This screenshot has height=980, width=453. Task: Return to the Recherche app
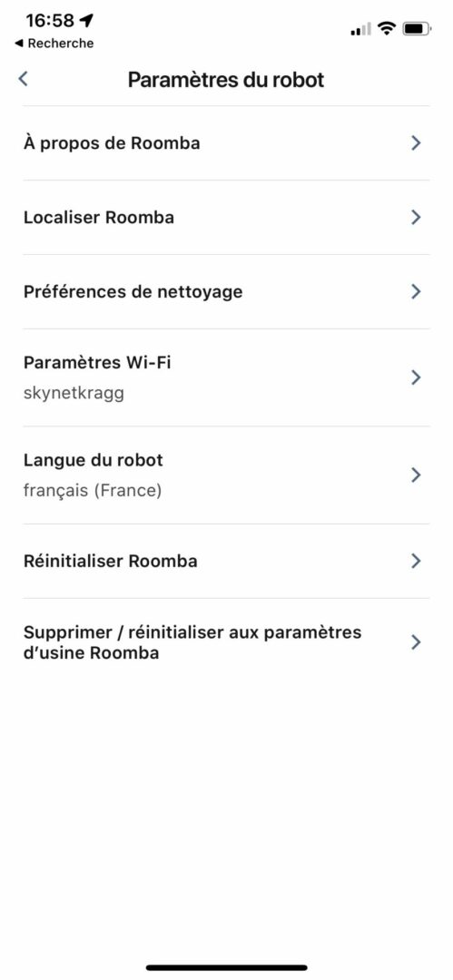[x=54, y=44]
